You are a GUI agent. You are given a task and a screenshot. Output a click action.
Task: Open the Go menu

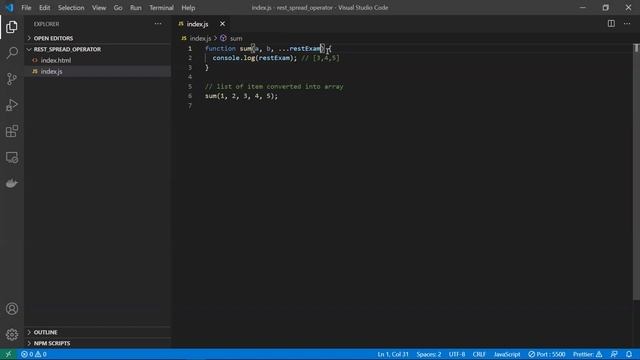[x=118, y=7]
